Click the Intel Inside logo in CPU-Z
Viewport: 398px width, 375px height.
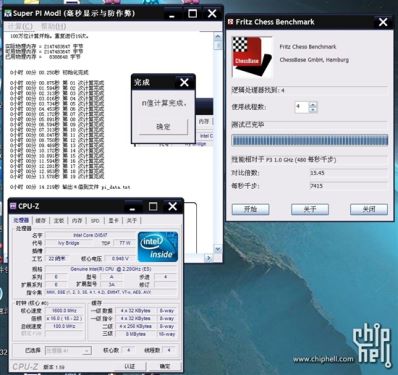click(158, 247)
